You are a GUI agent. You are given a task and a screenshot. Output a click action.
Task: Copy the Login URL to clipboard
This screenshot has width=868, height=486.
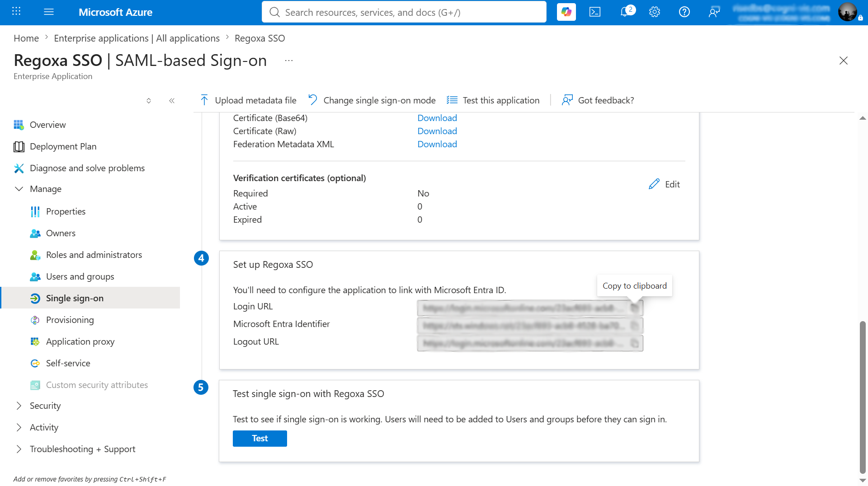(635, 308)
